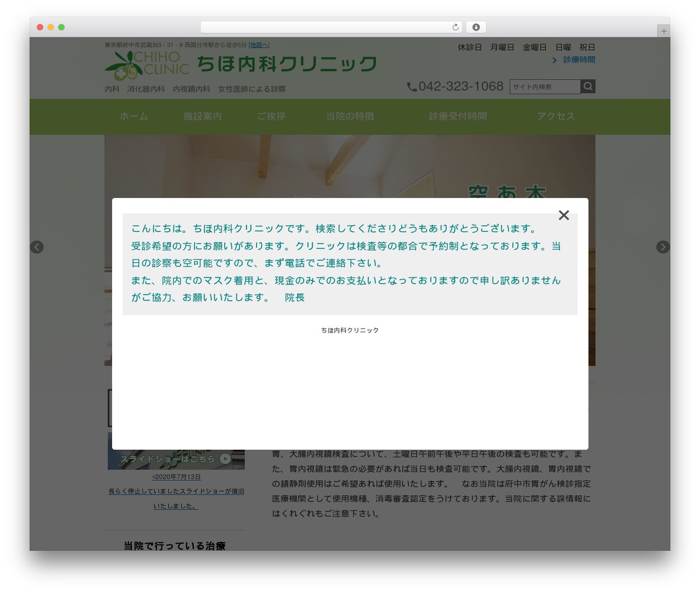Open the 地図へ map link
Image resolution: width=700 pixels, height=593 pixels.
tap(259, 45)
